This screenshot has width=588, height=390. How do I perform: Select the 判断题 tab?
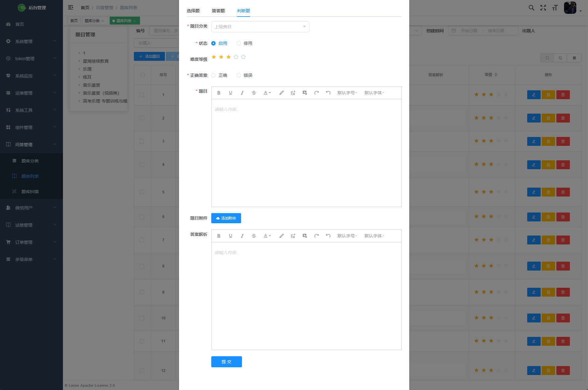(x=243, y=11)
